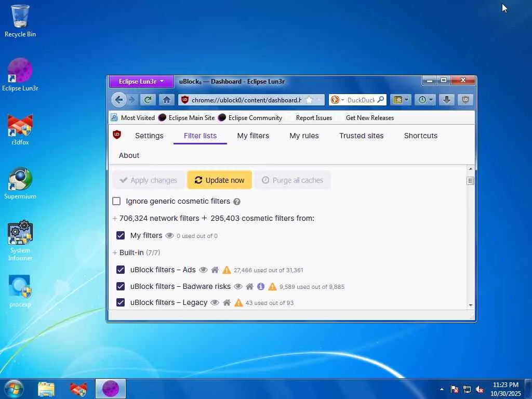Image resolution: width=532 pixels, height=399 pixels.
Task: Click the Apply changes button
Action: click(149, 180)
